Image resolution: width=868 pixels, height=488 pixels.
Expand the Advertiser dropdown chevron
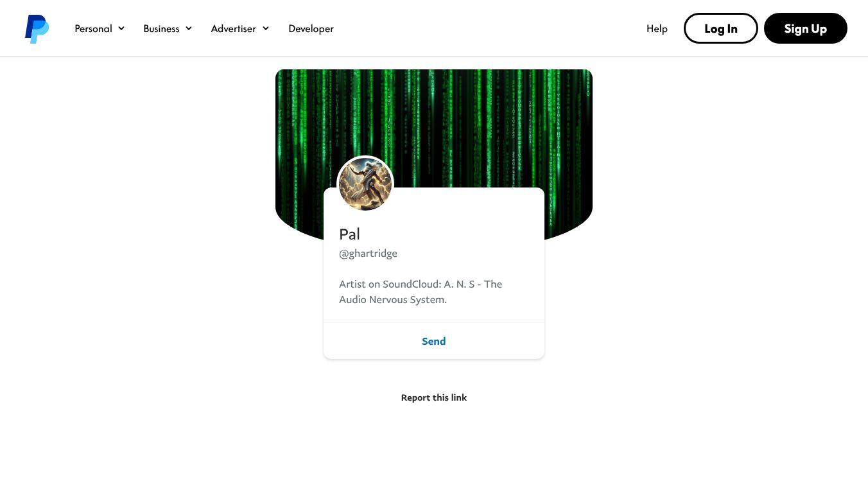click(265, 28)
